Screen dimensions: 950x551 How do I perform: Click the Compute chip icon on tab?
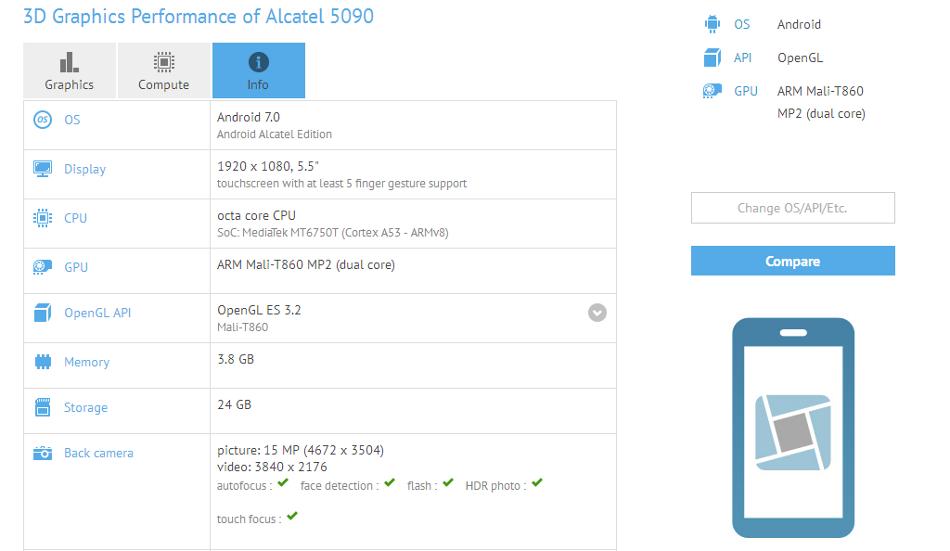pyautogui.click(x=164, y=62)
